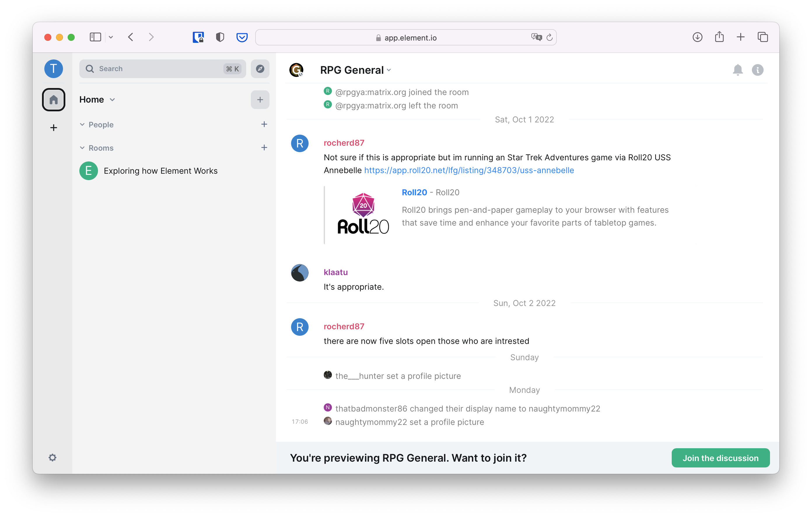Click the Roll20 preview logo thumbnail
The image size is (812, 517).
click(363, 214)
